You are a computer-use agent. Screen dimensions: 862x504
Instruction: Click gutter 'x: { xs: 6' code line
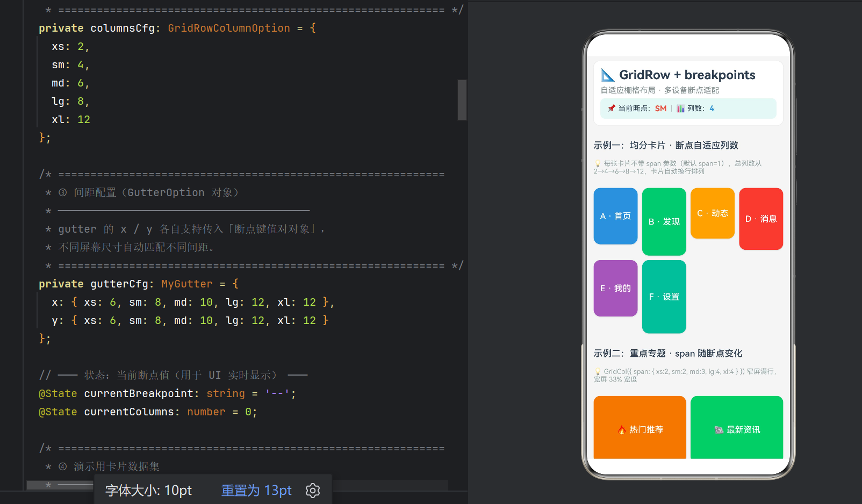point(193,302)
